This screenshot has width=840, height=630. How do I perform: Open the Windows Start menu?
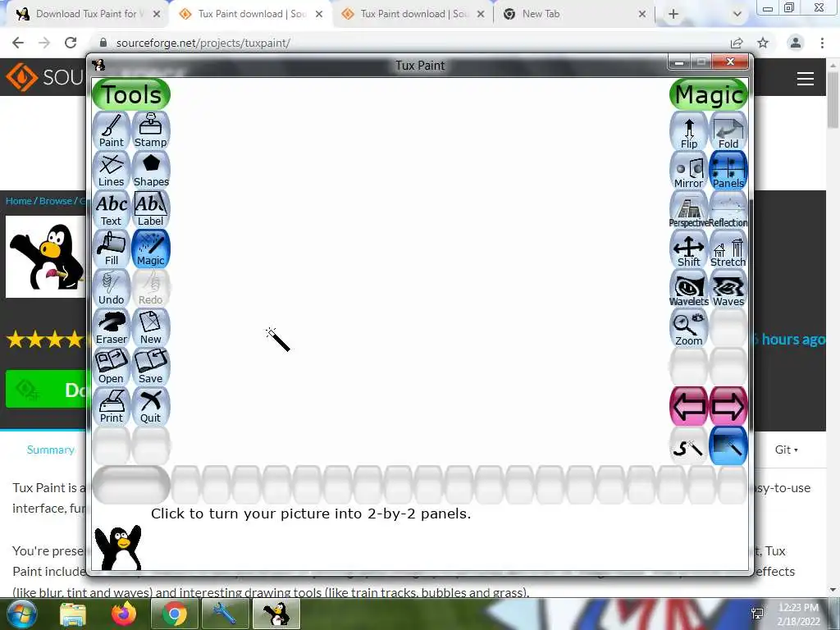pyautogui.click(x=21, y=614)
